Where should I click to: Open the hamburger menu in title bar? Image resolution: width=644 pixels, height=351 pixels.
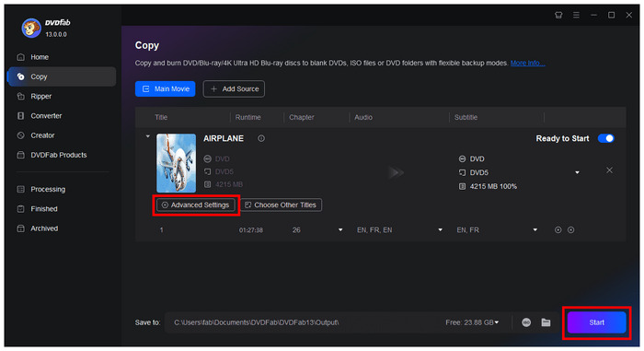tap(576, 16)
